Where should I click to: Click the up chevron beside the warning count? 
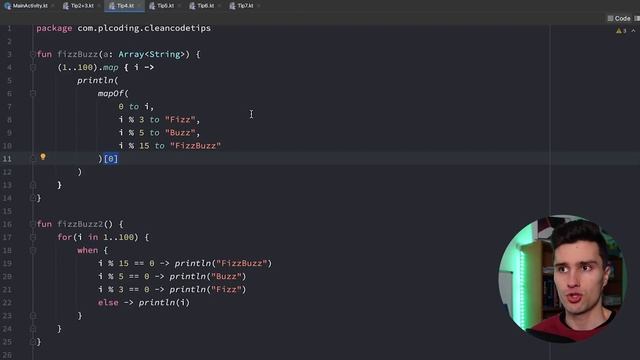(x=633, y=31)
